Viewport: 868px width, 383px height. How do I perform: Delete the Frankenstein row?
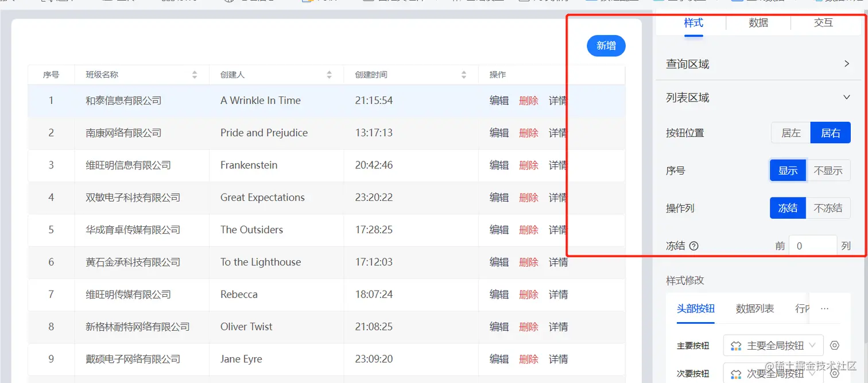point(529,165)
